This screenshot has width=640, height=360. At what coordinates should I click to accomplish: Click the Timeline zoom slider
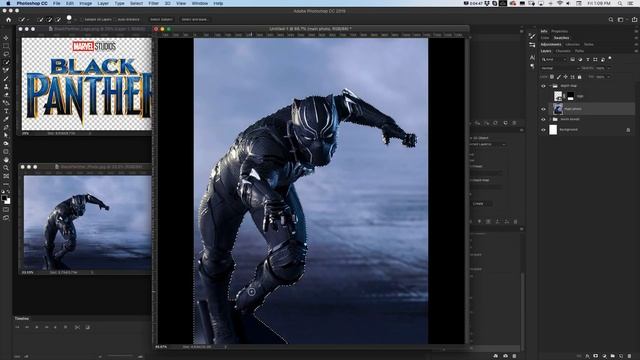[x=120, y=356]
